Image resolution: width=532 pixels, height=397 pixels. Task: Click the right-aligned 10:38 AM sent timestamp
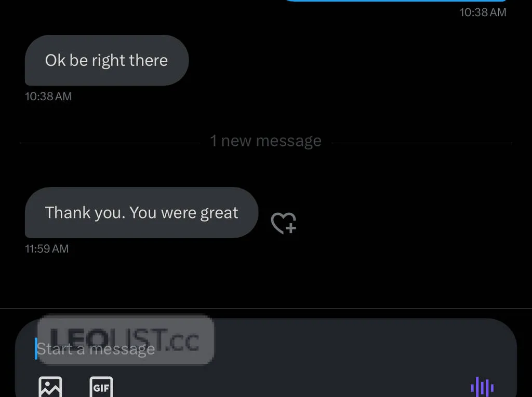[x=483, y=12]
